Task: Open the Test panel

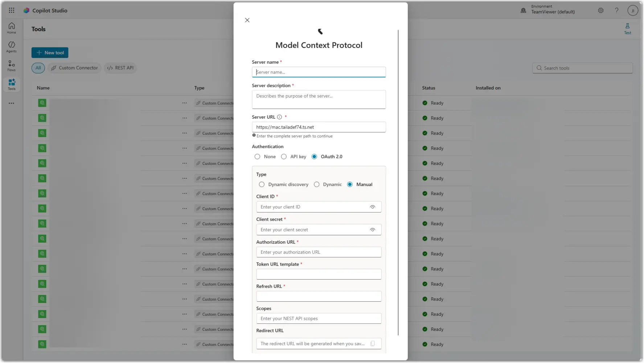Action: (x=627, y=29)
